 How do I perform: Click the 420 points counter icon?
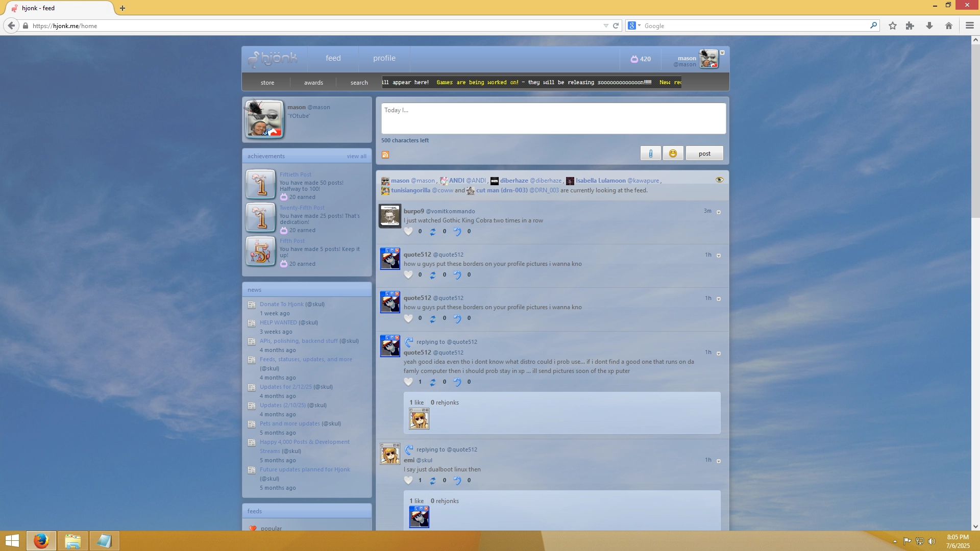[x=634, y=59]
